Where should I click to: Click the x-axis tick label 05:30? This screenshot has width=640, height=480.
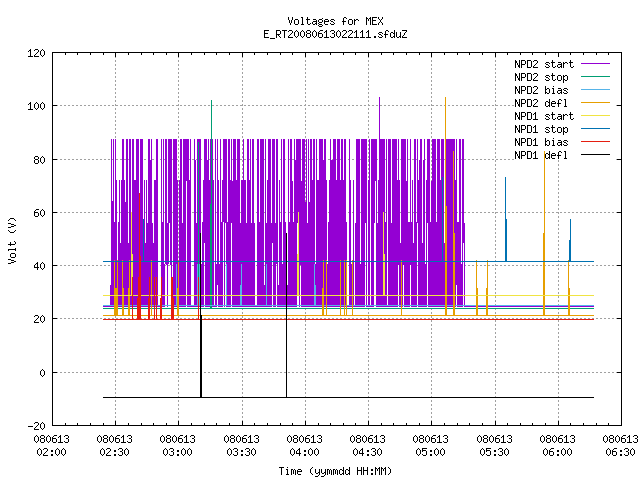click(x=494, y=452)
